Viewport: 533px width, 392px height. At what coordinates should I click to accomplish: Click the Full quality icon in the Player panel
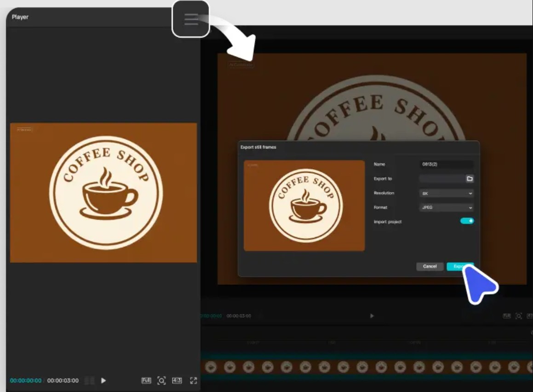coord(146,381)
